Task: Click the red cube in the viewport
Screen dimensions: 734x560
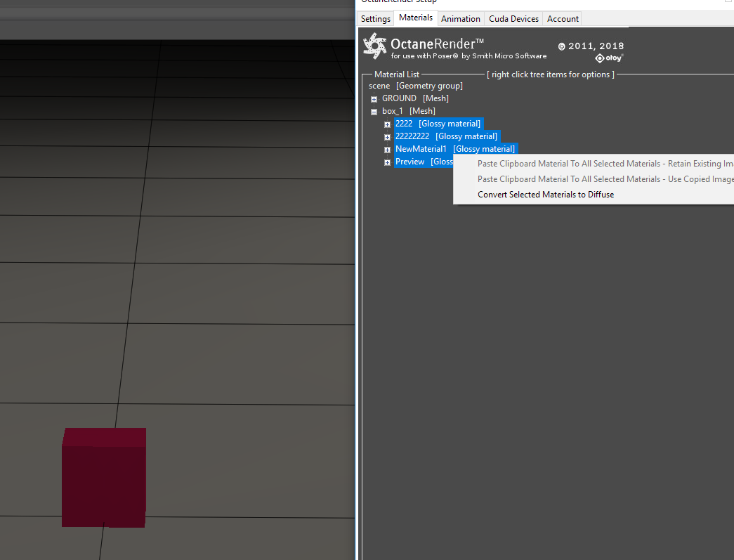Action: pyautogui.click(x=104, y=477)
